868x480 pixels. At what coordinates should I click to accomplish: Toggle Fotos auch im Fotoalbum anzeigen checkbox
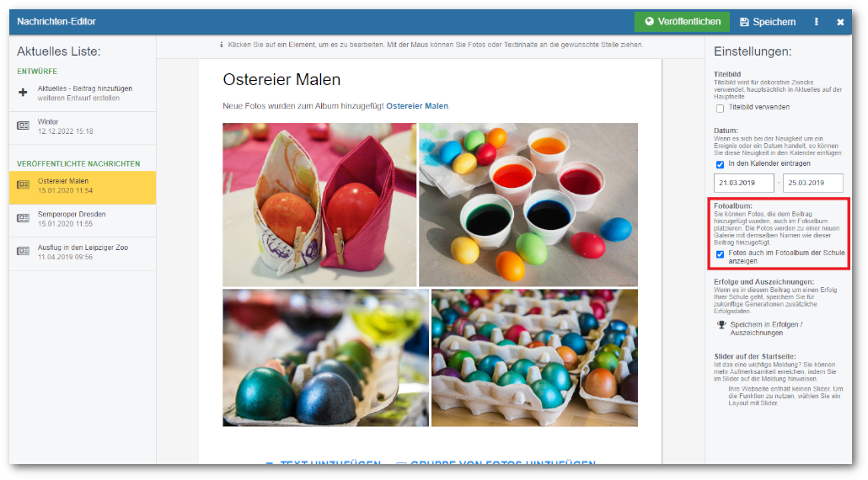click(720, 254)
